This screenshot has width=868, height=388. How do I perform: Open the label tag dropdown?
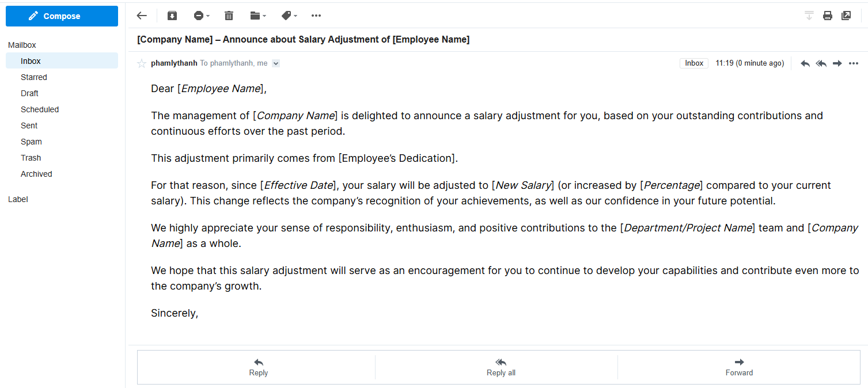pyautogui.click(x=289, y=16)
